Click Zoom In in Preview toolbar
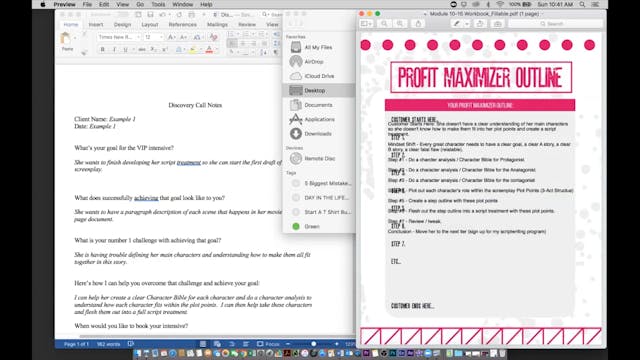The image size is (640, 360). tap(400, 24)
